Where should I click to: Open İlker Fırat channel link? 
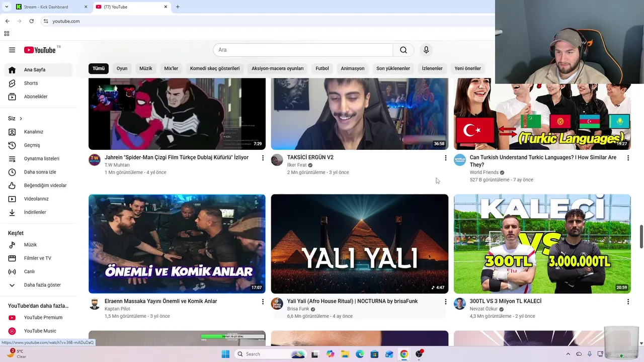pyautogui.click(x=297, y=165)
